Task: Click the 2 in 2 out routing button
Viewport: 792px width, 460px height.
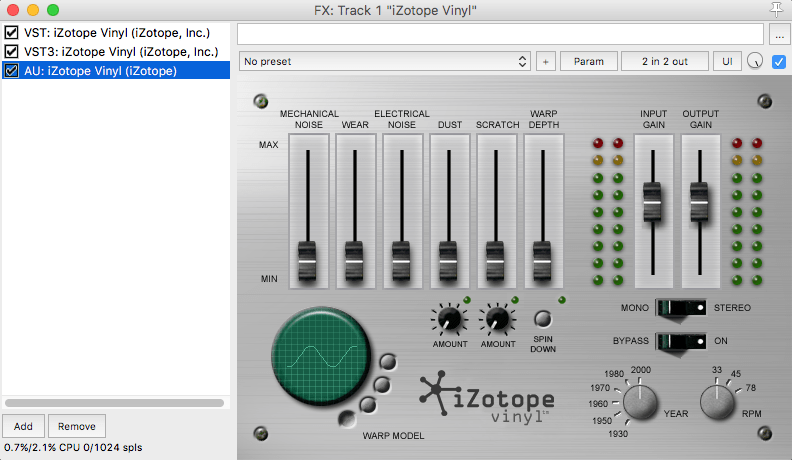Action: [x=665, y=62]
